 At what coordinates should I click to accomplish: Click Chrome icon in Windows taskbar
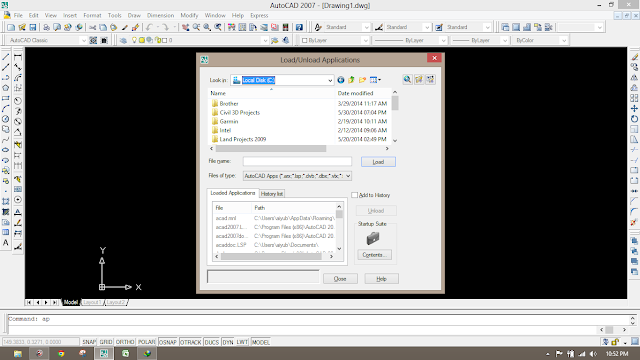pos(61,353)
